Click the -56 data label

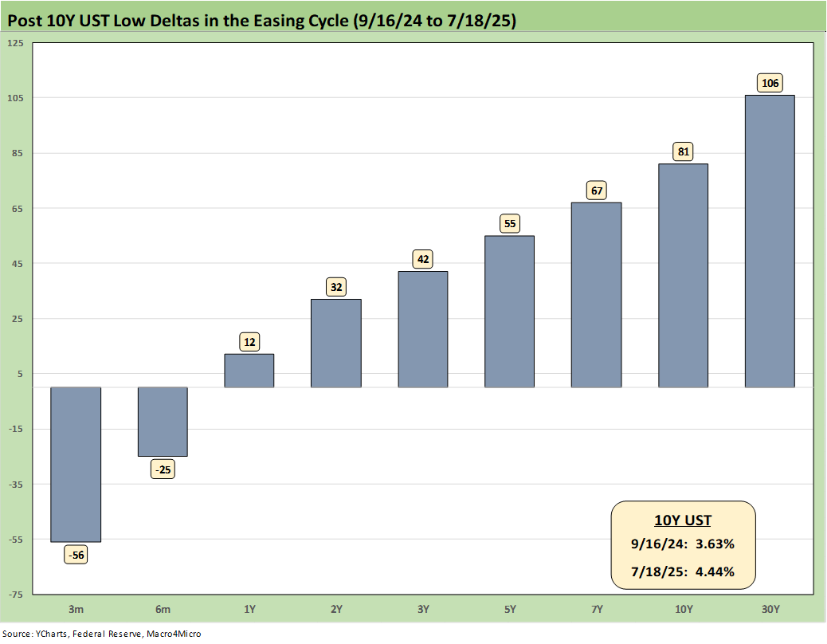76,555
